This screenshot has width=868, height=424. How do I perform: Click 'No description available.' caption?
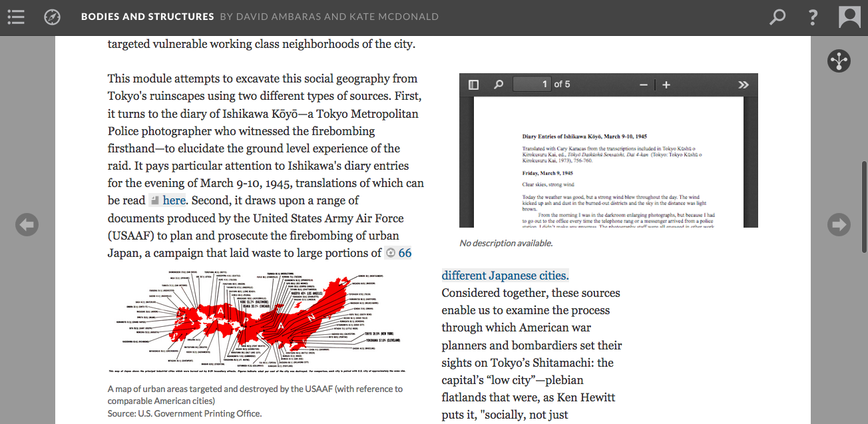click(506, 243)
